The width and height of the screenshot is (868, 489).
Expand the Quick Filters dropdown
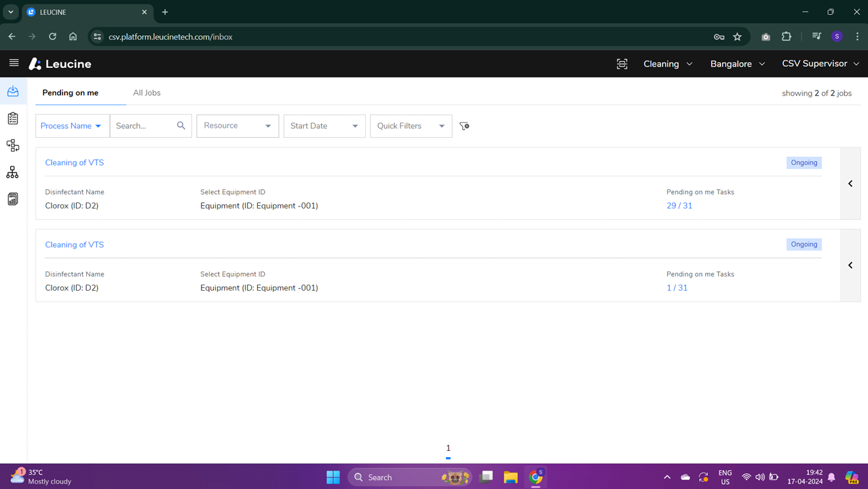click(x=411, y=126)
